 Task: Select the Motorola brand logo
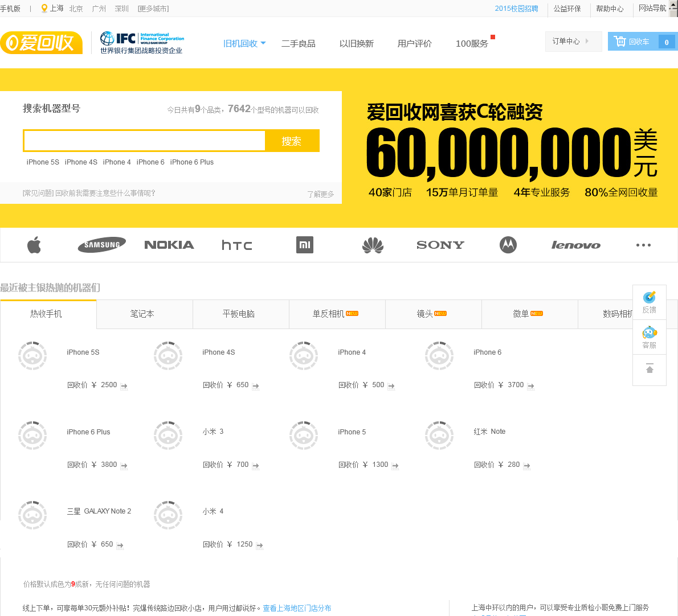coord(508,245)
